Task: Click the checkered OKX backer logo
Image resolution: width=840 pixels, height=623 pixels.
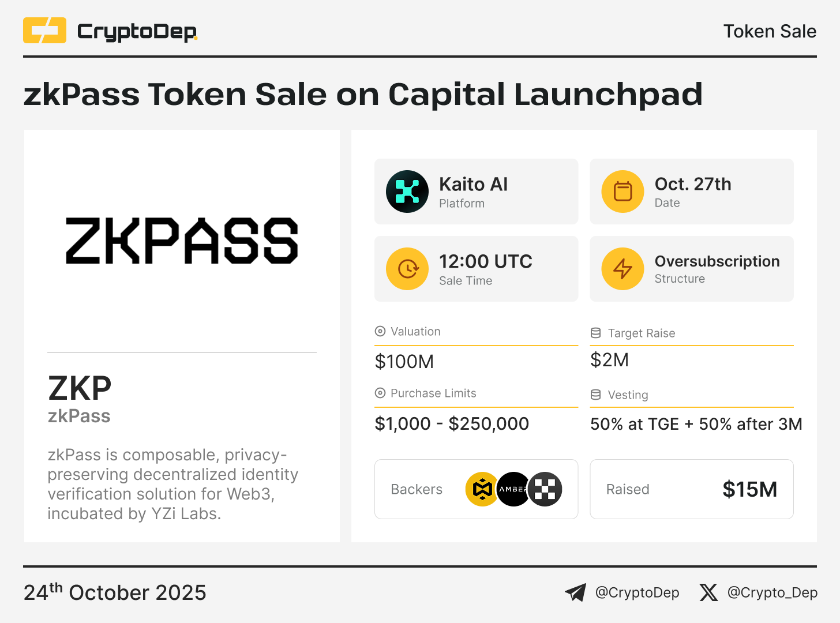Action: point(545,489)
